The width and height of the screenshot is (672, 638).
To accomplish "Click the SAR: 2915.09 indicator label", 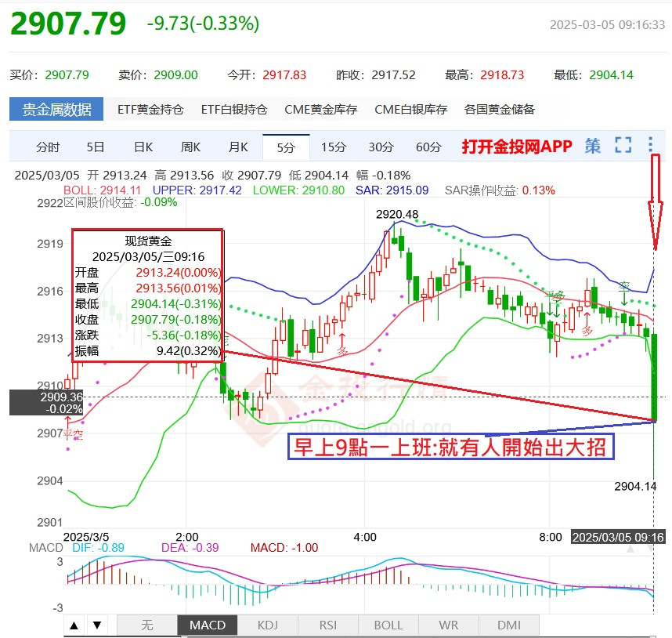I will coord(392,190).
